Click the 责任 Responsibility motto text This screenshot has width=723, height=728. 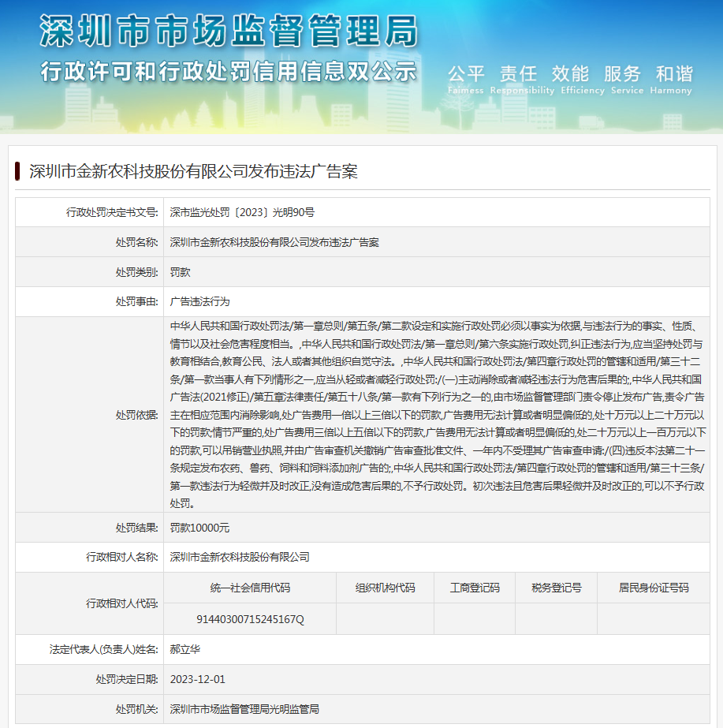[x=522, y=80]
